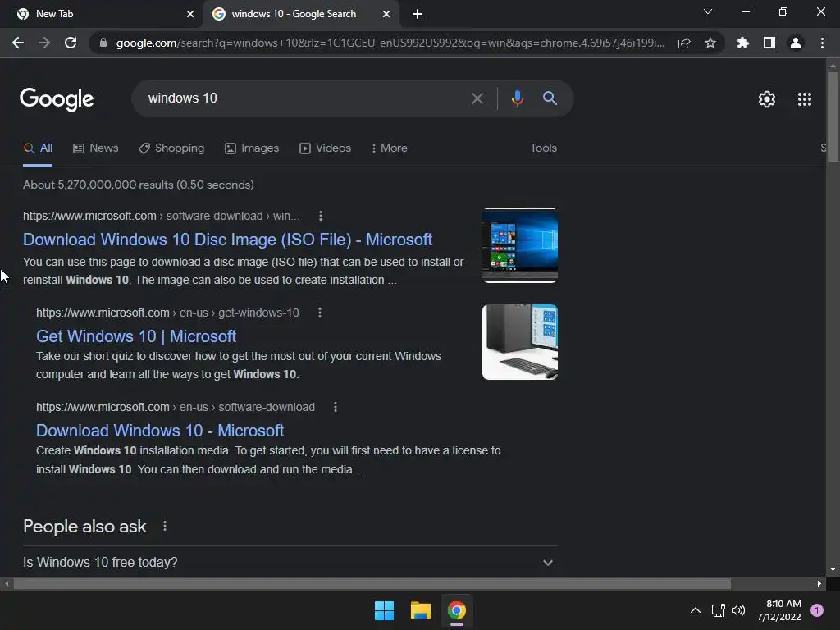Open the Chrome extensions puzzle icon
Screen dimensions: 840x630
tap(742, 43)
